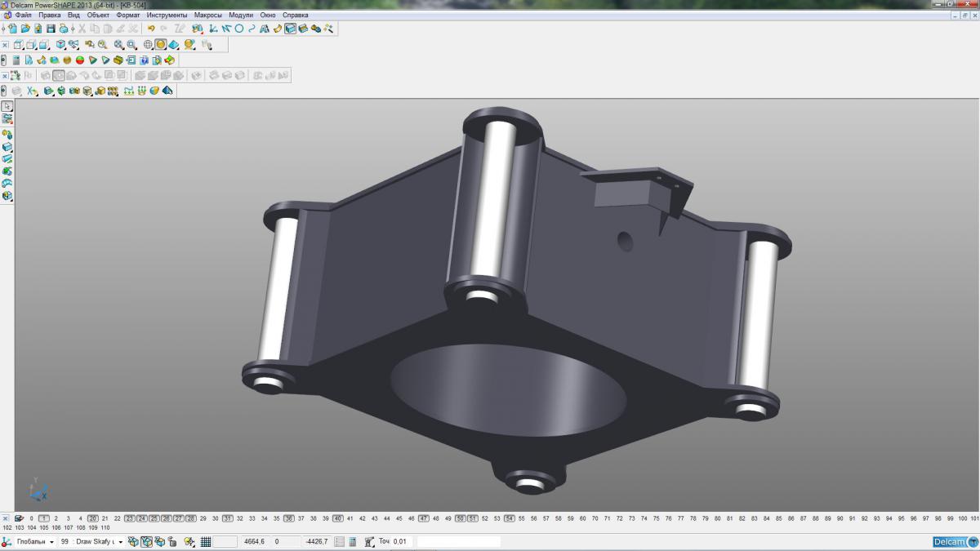The image size is (980, 551).
Task: Click the level manager icon in levels bar
Action: (x=19, y=518)
